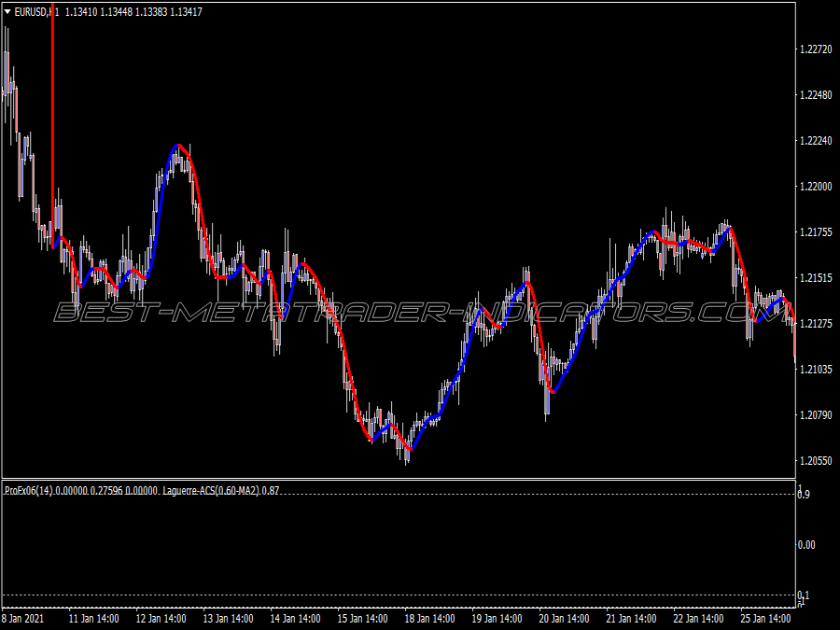Click the 14 Jan 14:00 time label
The image size is (840, 630).
tap(295, 619)
